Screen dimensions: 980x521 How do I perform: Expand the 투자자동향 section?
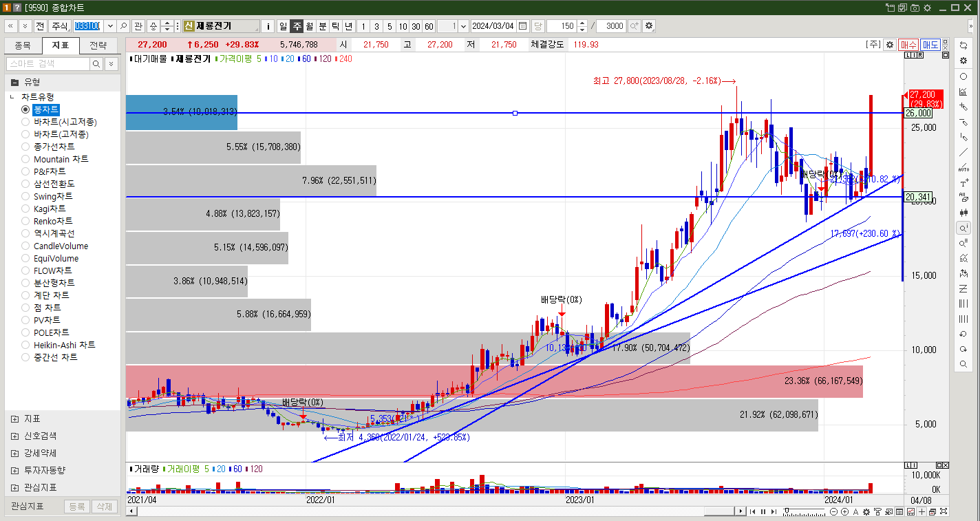[14, 470]
